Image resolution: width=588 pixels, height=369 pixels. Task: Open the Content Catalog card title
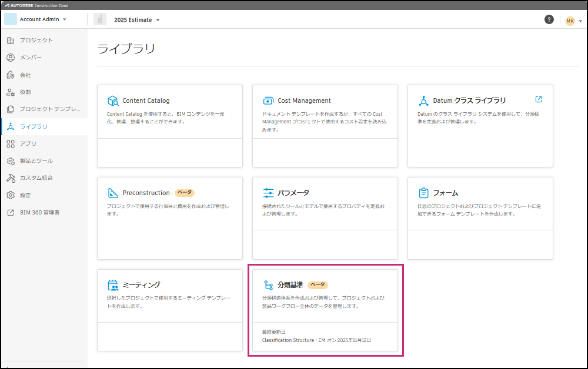(x=146, y=101)
